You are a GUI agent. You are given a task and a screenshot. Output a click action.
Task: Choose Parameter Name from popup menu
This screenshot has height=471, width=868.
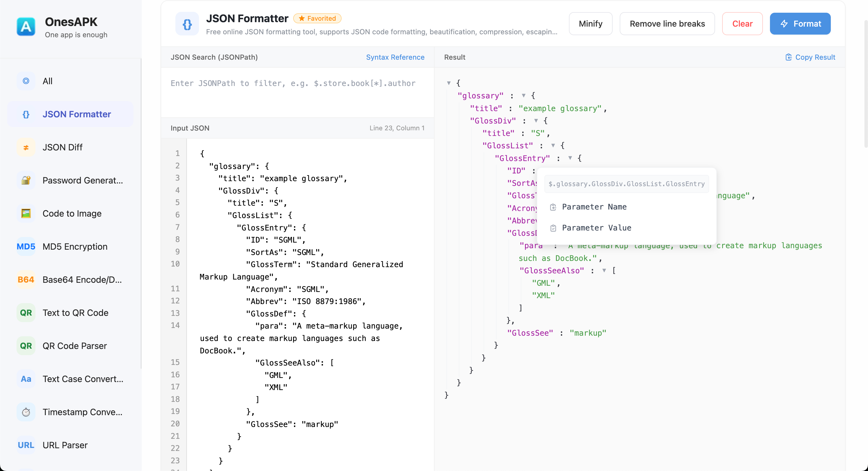click(x=594, y=207)
